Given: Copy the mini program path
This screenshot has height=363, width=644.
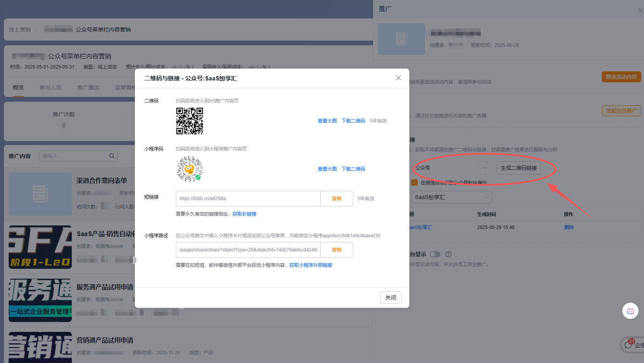Looking at the screenshot, I should pyautogui.click(x=337, y=250).
